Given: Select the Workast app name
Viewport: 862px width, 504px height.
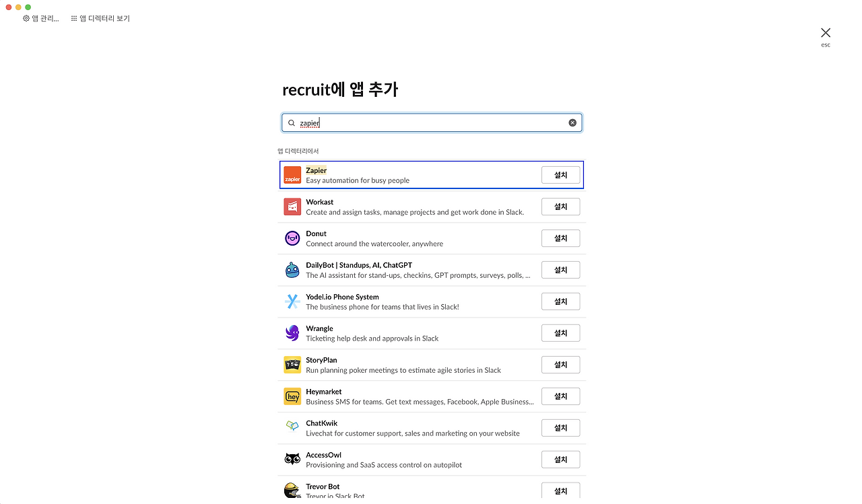Looking at the screenshot, I should tap(320, 202).
